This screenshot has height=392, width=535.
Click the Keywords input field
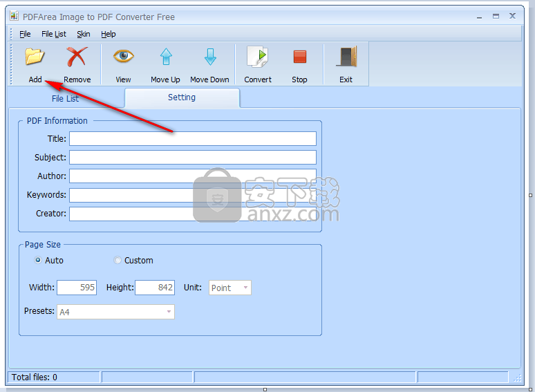click(193, 195)
